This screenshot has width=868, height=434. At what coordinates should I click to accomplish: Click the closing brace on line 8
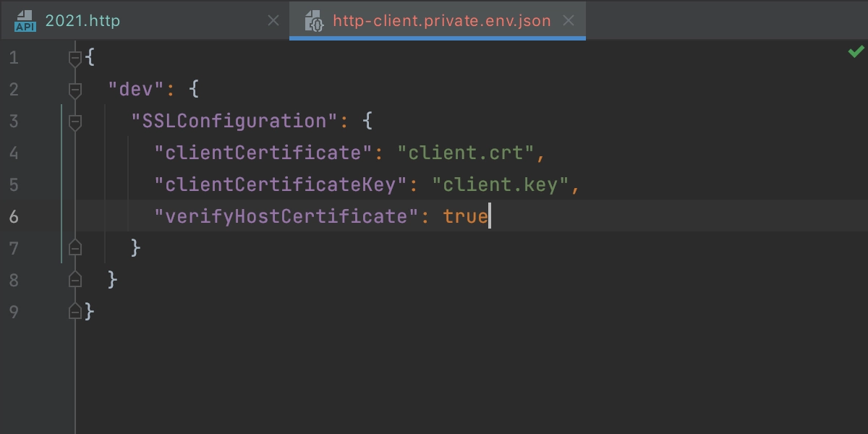coord(113,281)
